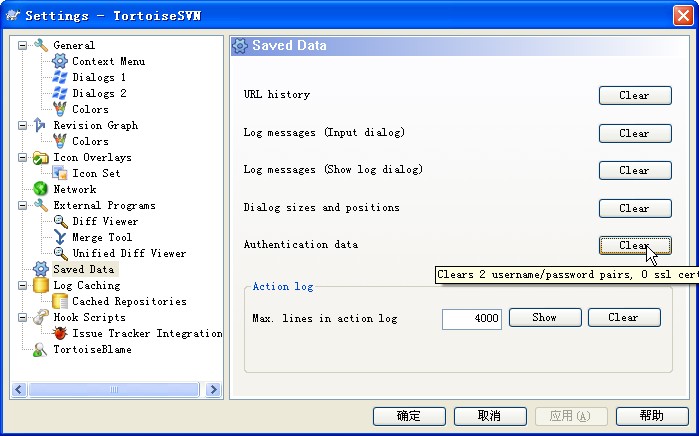The width and height of the screenshot is (699, 436).
Task: Click the tree scrollbar left arrow
Action: click(x=19, y=390)
